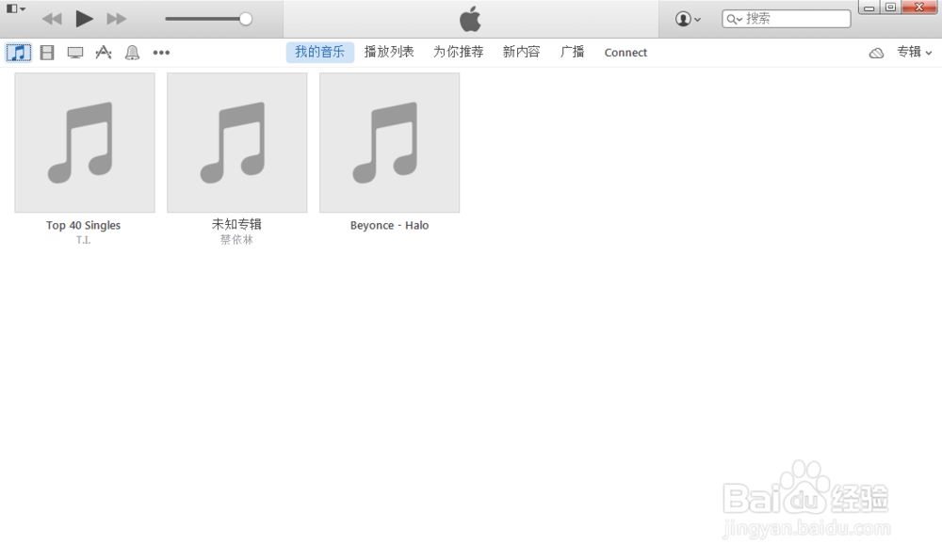This screenshot has height=560, width=942.
Task: Open the 新内容 tab
Action: [522, 52]
